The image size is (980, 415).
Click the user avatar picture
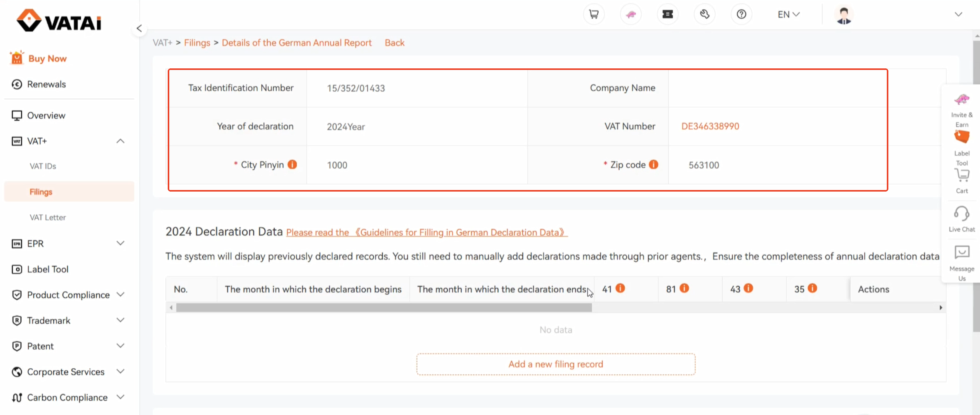844,15
